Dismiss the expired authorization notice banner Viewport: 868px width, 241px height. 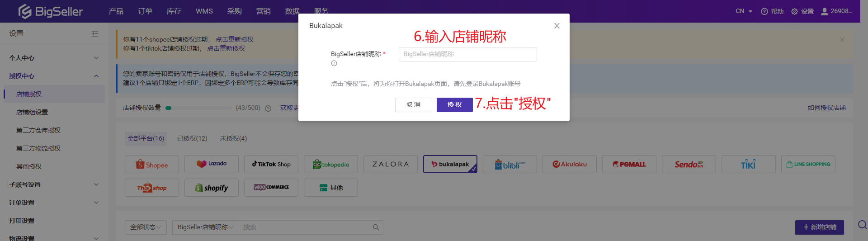click(x=842, y=40)
